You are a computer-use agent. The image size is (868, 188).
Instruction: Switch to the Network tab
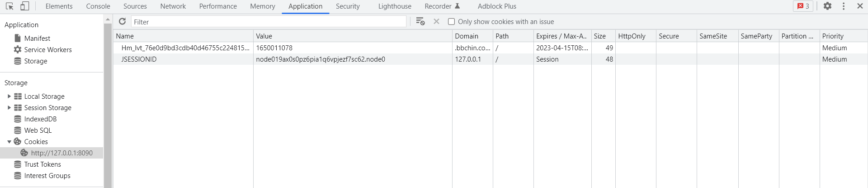point(173,6)
